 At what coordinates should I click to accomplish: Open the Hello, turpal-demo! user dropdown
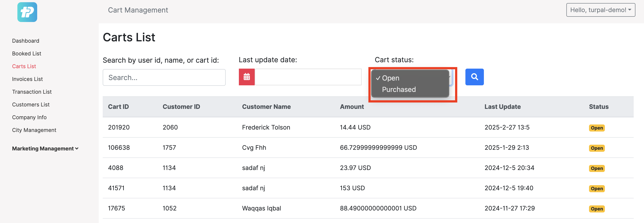[x=600, y=10]
